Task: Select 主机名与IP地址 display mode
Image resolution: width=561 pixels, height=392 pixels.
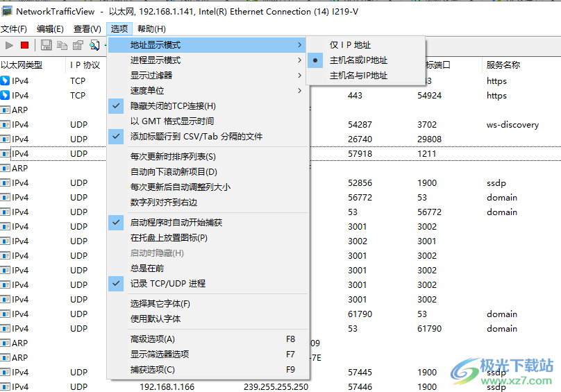Action: 366,76
